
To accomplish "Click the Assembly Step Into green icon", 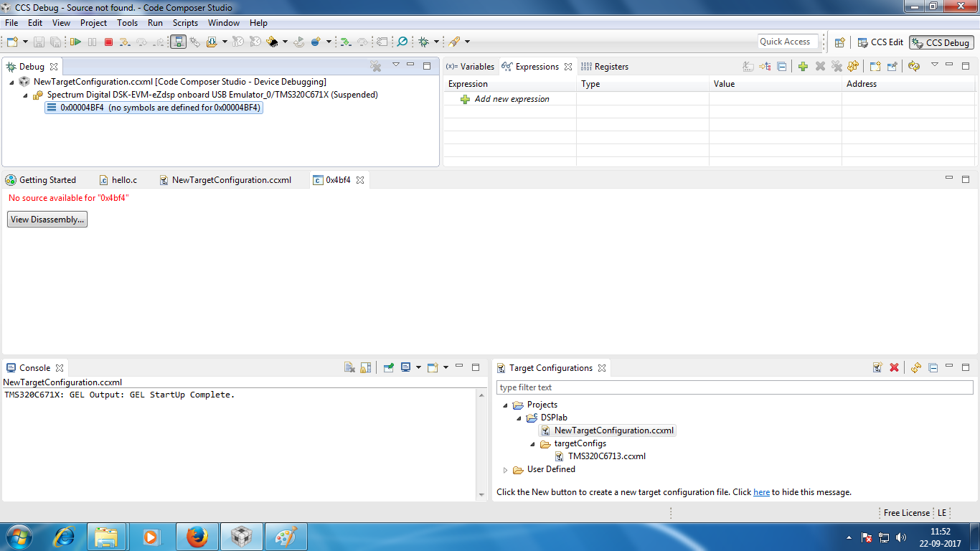I will pos(345,42).
